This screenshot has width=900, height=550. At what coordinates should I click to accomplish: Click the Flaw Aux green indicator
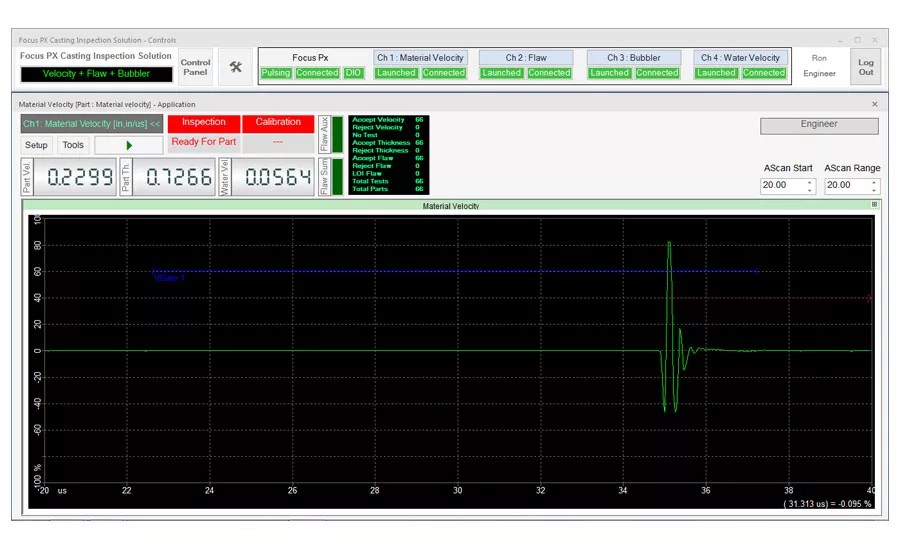click(338, 134)
